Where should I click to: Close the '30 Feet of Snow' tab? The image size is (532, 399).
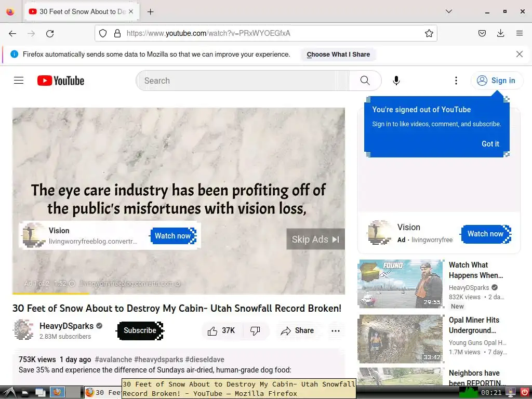[131, 11]
